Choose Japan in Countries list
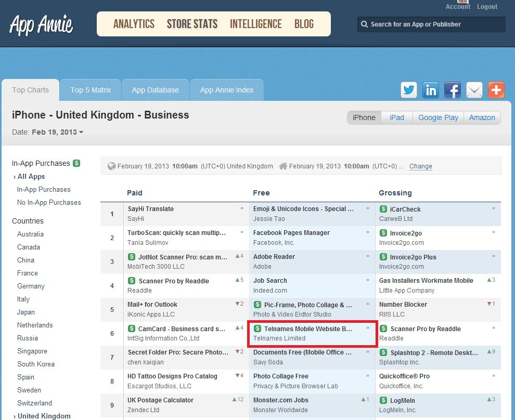Viewport: 515px width, 420px height. pos(26,312)
